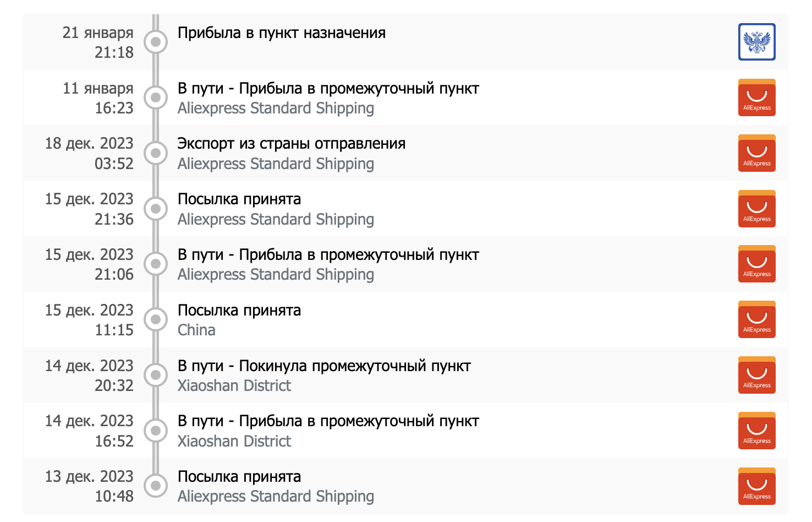This screenshot has width=812, height=522.
Task: Select timeline marker for 15 дек. 11:15
Action: click(156, 319)
